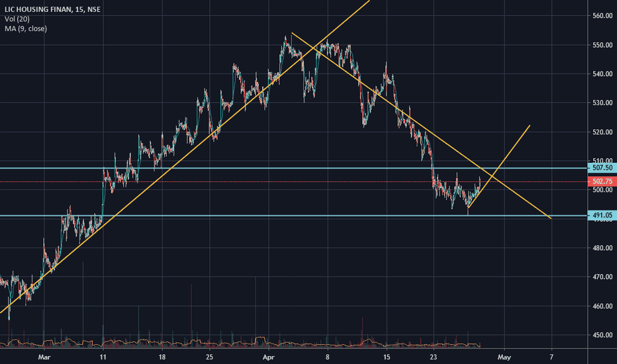The image size is (617, 364).
Task: Click the 460.00 price axis label
Action: coord(602,306)
